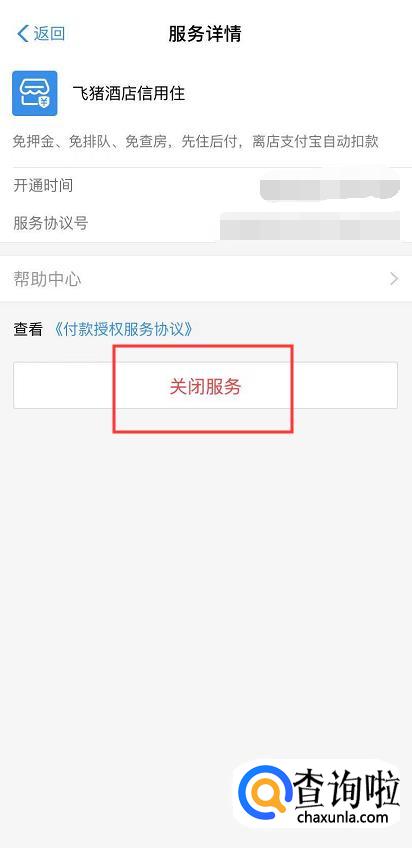Click the chaxunla.com watermark text

[x=341, y=817]
